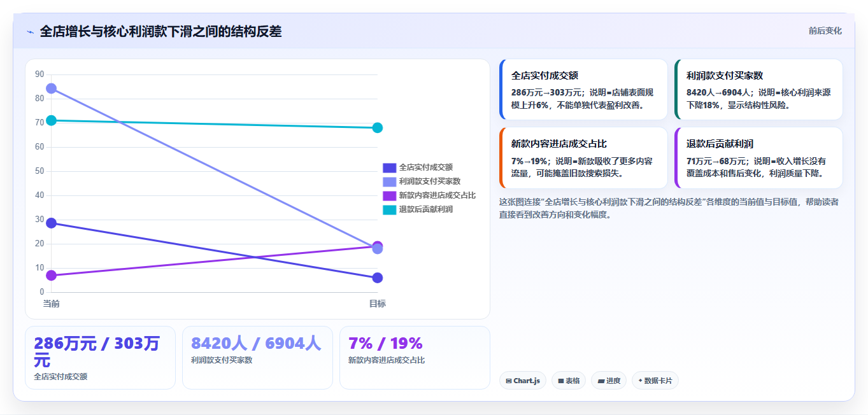This screenshot has height=415, width=868.
Task: Click the paragraph starting 这张图连接
Action: click(669, 208)
